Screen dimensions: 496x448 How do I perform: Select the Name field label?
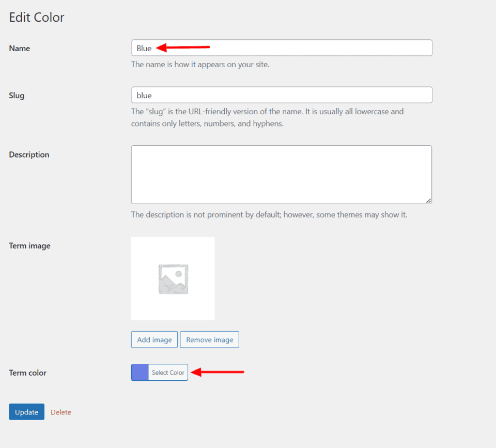[x=20, y=48]
